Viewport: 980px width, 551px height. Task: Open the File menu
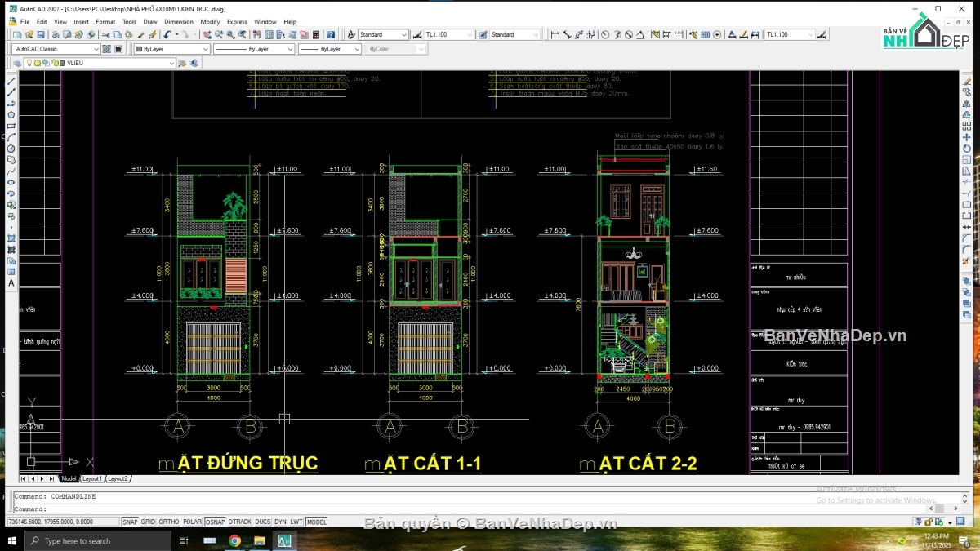pos(24,22)
